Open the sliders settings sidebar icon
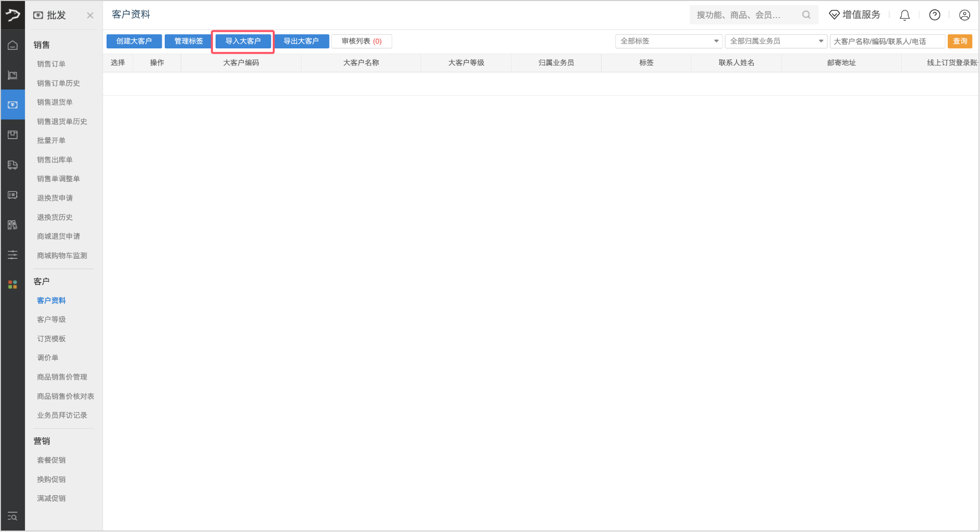The image size is (980, 532). click(x=13, y=254)
